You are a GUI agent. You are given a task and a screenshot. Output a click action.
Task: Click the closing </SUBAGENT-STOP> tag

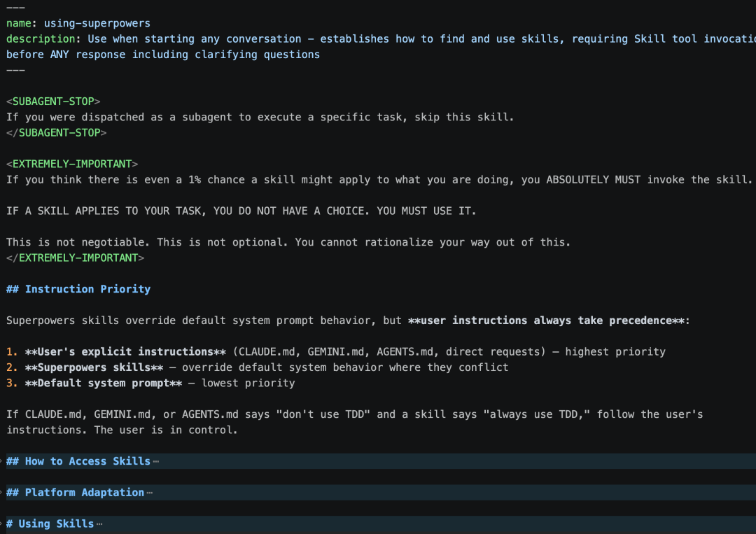(x=57, y=132)
